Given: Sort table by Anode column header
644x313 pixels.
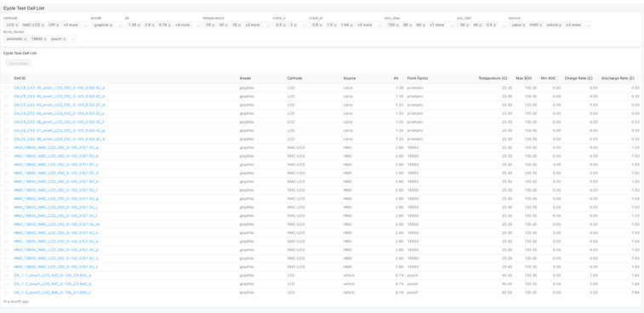Looking at the screenshot, I should [245, 78].
